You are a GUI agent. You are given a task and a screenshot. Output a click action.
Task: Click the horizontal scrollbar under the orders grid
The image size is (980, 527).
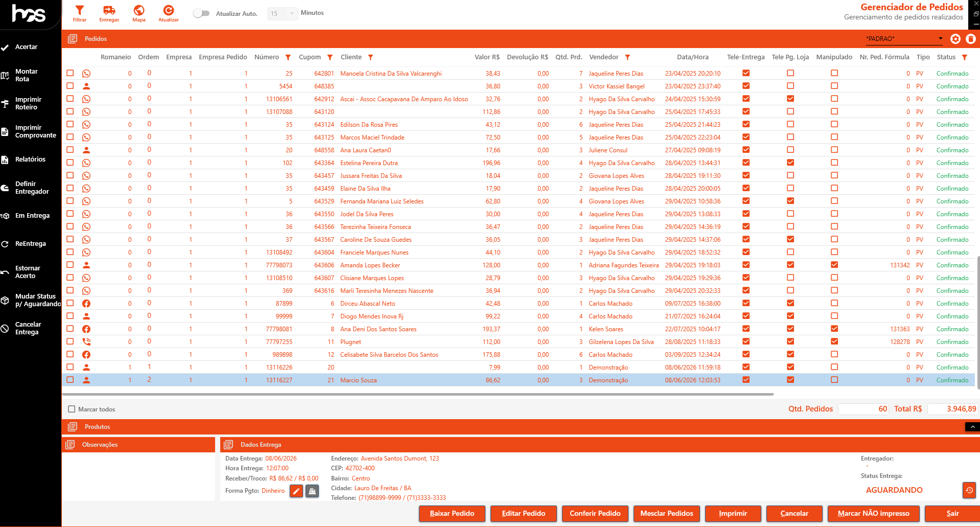[x=418, y=395]
